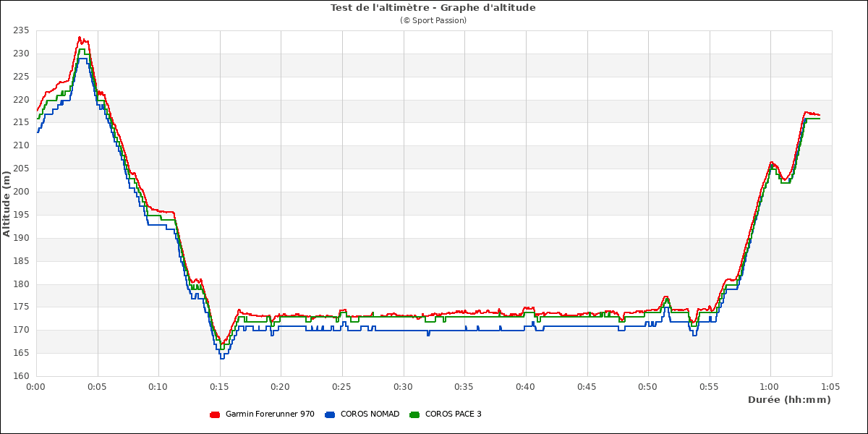The image size is (868, 434).
Task: Click the 0:40 time axis label
Action: 526,387
